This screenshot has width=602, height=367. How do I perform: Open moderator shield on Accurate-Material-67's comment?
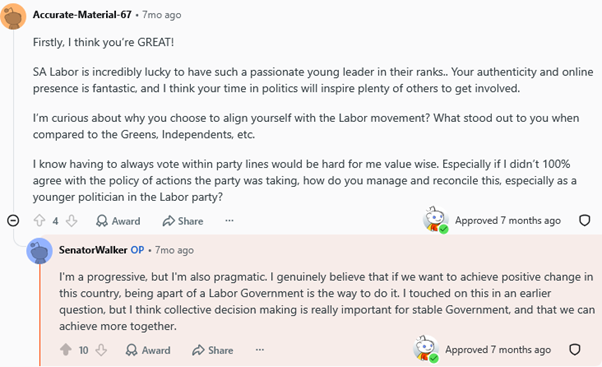(584, 220)
